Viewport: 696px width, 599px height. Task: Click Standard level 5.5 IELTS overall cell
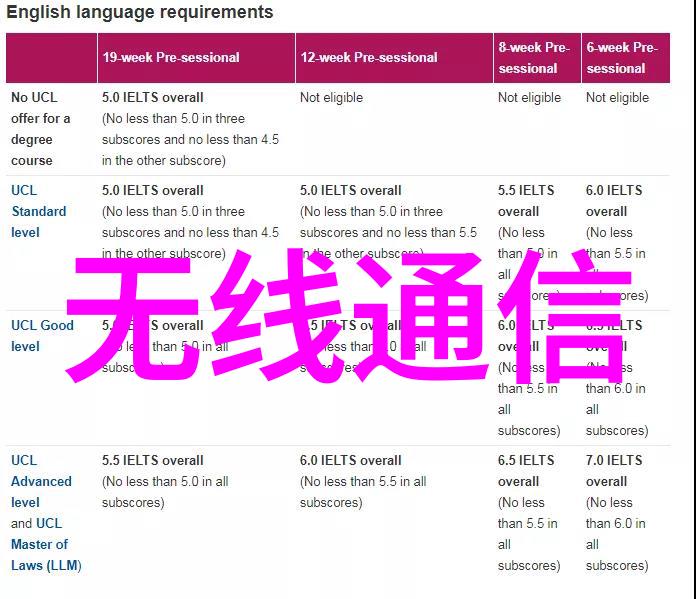pyautogui.click(x=526, y=201)
